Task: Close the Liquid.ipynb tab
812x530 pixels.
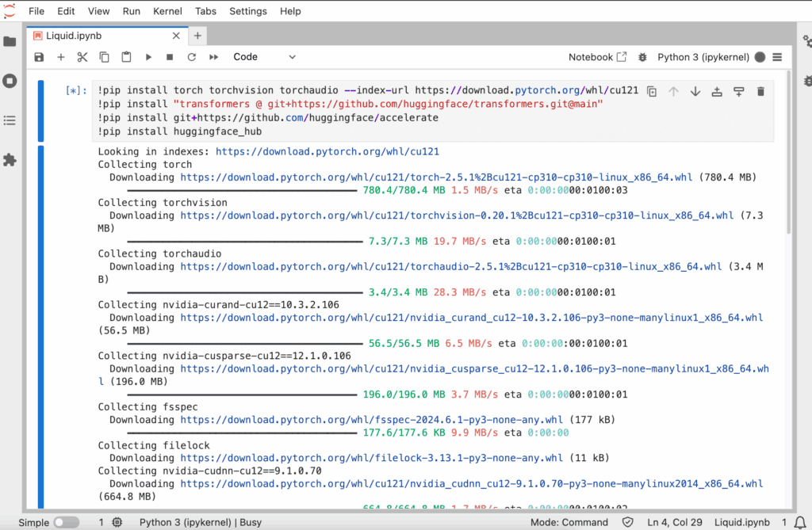Action: click(176, 36)
